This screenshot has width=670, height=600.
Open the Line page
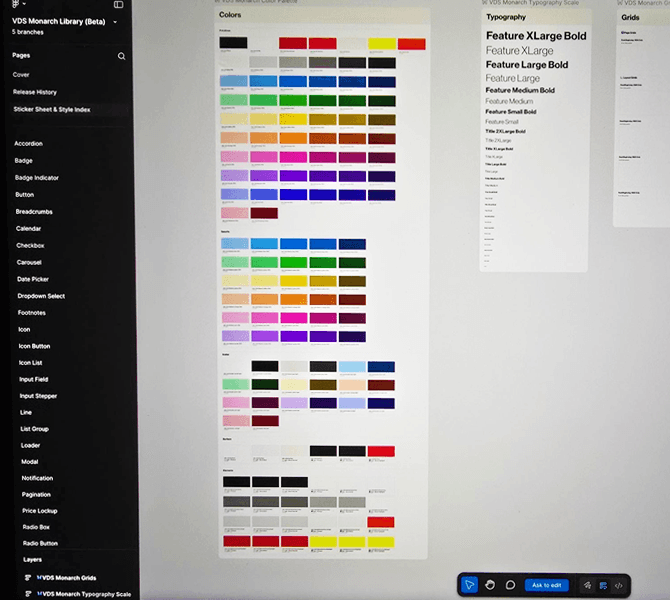[x=26, y=412]
